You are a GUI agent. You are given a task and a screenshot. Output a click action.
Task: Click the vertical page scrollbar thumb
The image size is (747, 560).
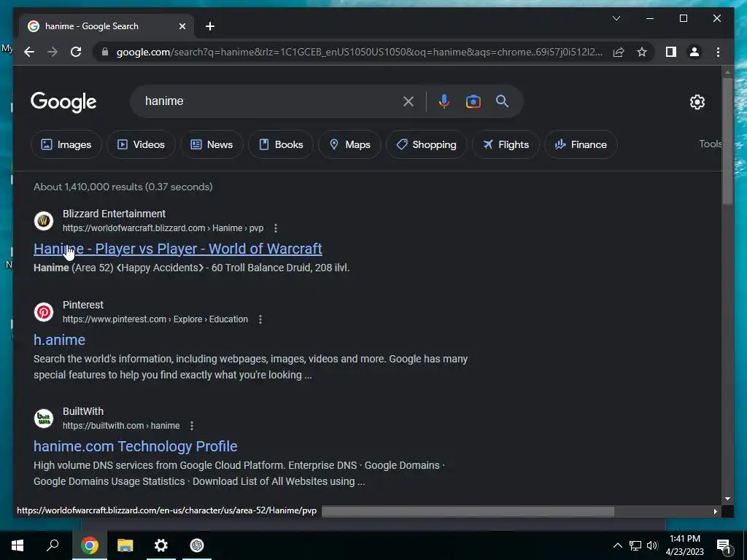727,141
